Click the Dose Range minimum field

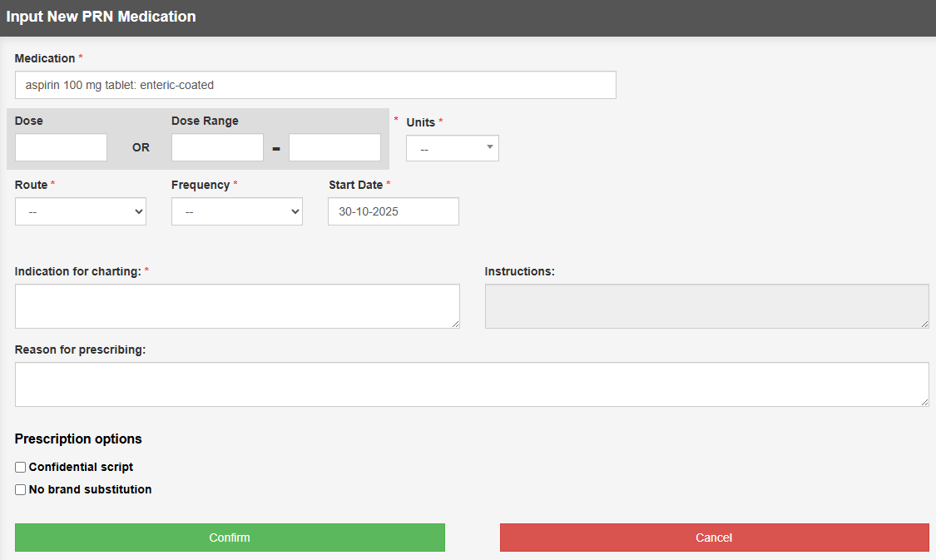click(x=217, y=147)
